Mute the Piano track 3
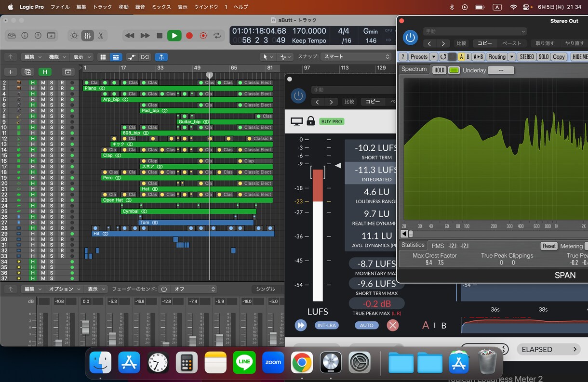 42,88
